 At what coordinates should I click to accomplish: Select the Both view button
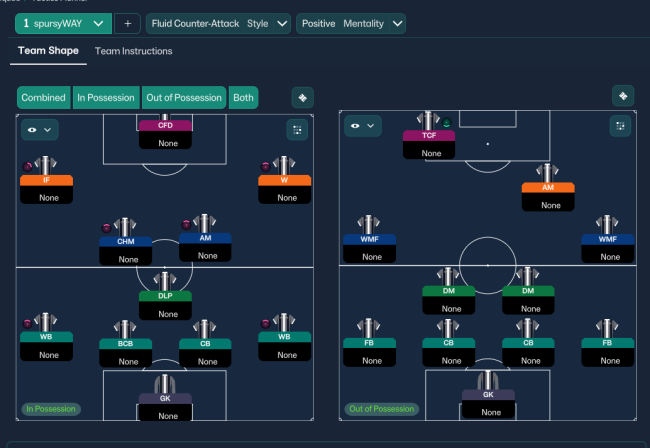[243, 97]
